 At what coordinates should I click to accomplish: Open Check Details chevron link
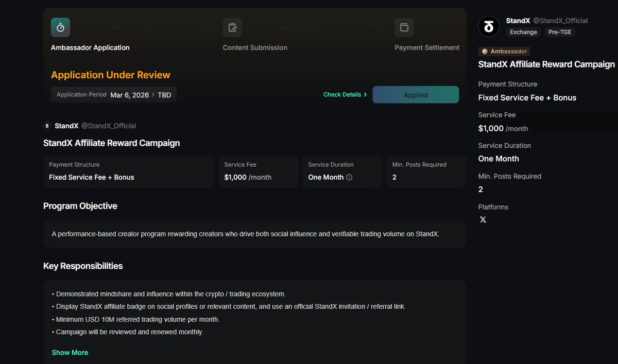[345, 95]
